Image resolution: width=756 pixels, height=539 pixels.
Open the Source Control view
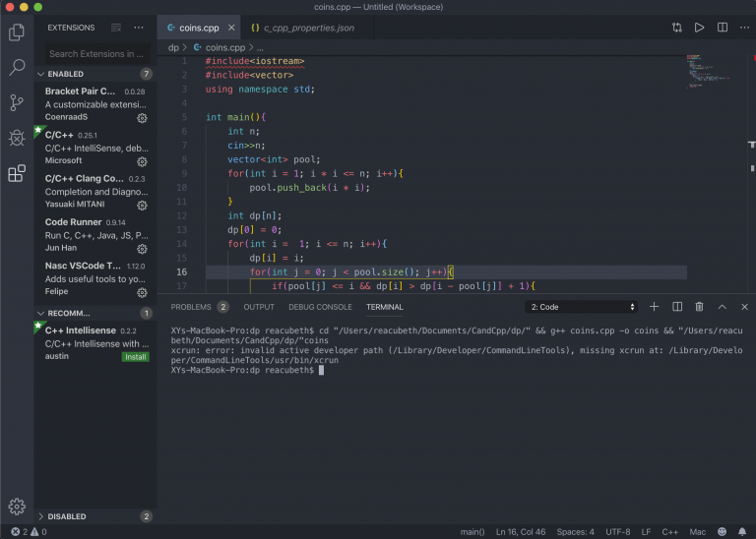click(17, 102)
